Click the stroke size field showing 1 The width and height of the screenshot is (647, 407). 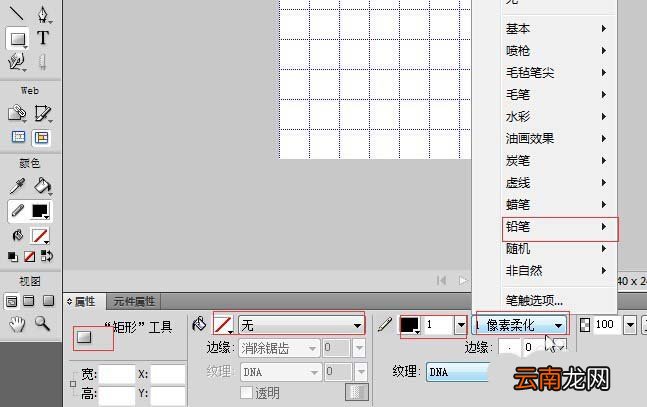[438, 325]
